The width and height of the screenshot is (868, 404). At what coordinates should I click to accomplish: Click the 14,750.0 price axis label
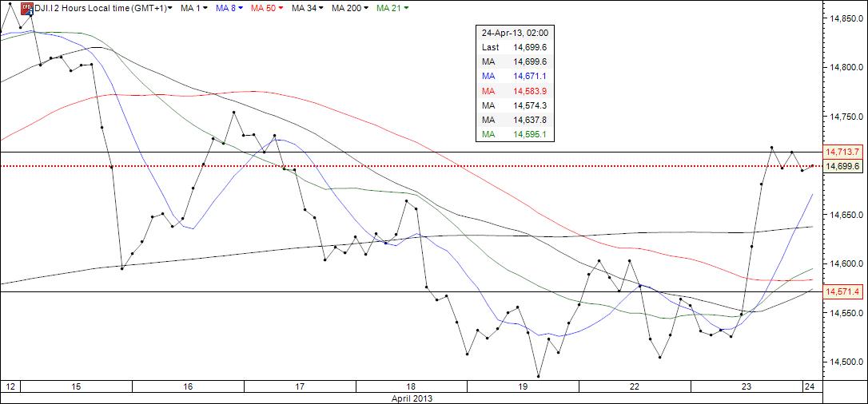846,117
